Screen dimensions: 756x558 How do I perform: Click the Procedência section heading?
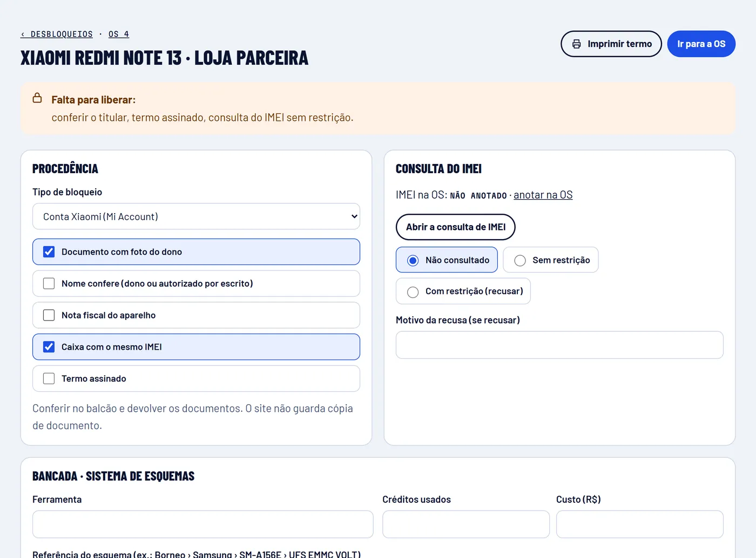click(65, 169)
